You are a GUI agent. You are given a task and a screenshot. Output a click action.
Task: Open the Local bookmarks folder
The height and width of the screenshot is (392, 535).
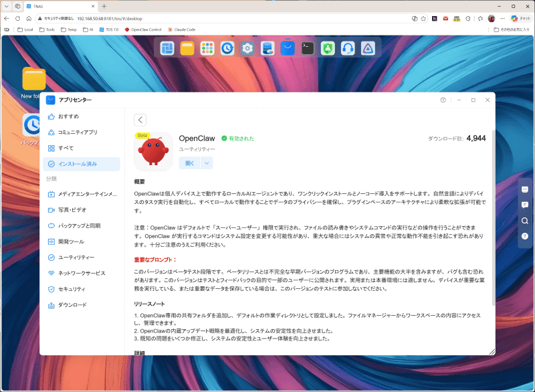25,29
